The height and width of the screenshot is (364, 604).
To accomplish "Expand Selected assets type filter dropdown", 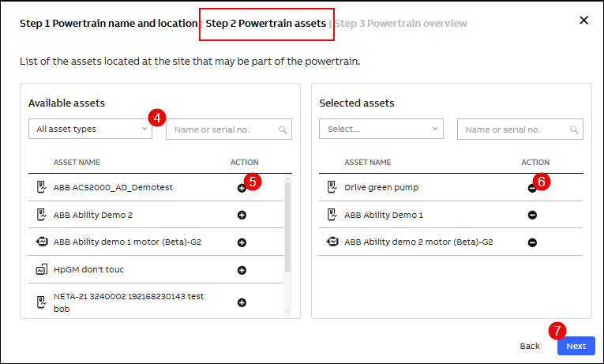I will point(381,129).
